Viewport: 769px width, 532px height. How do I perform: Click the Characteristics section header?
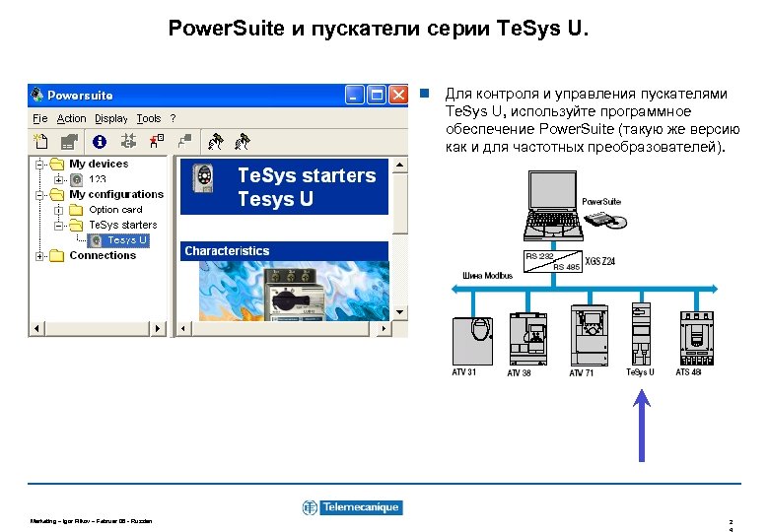tap(285, 251)
